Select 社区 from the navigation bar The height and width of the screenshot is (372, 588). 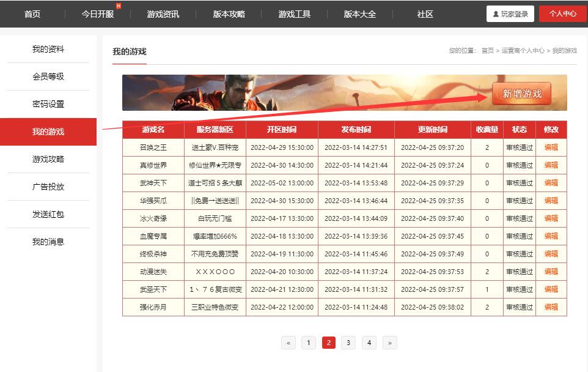pos(423,13)
